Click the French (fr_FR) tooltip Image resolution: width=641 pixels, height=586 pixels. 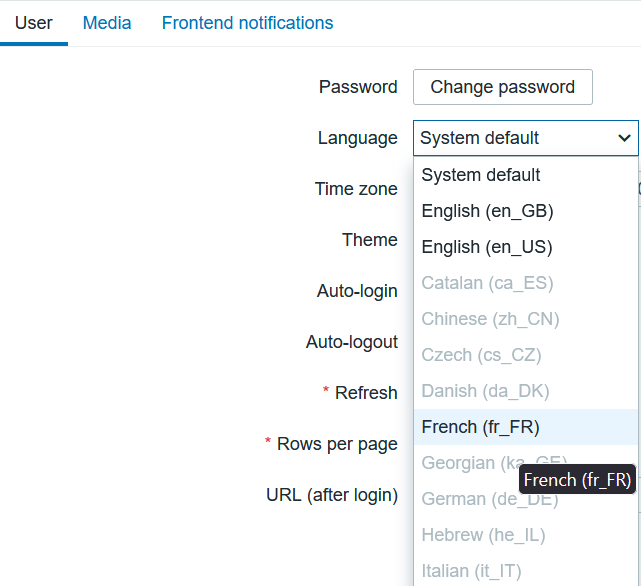577,480
